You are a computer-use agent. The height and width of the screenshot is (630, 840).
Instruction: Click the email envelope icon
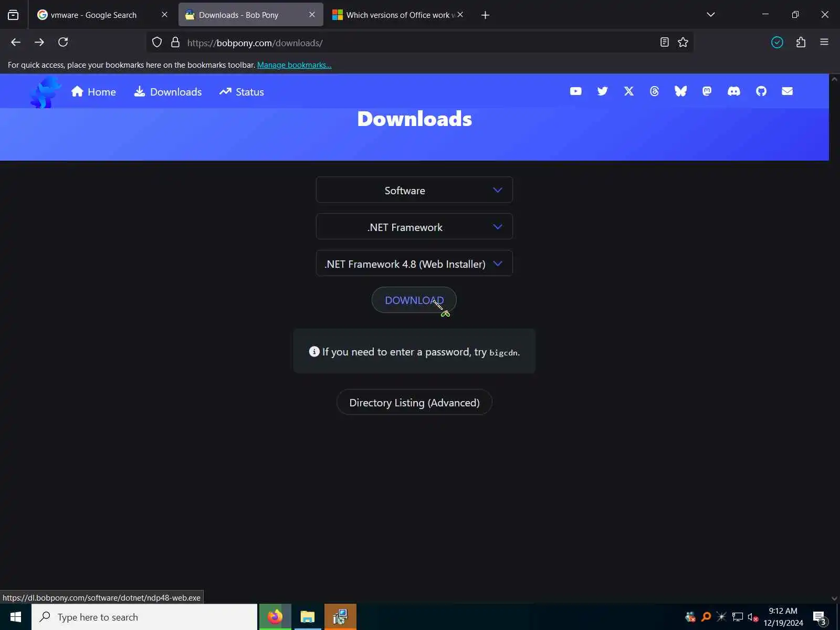pyautogui.click(x=787, y=91)
